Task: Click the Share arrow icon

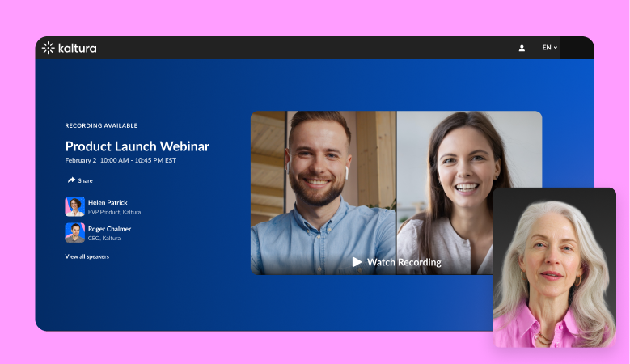Action: [x=71, y=180]
